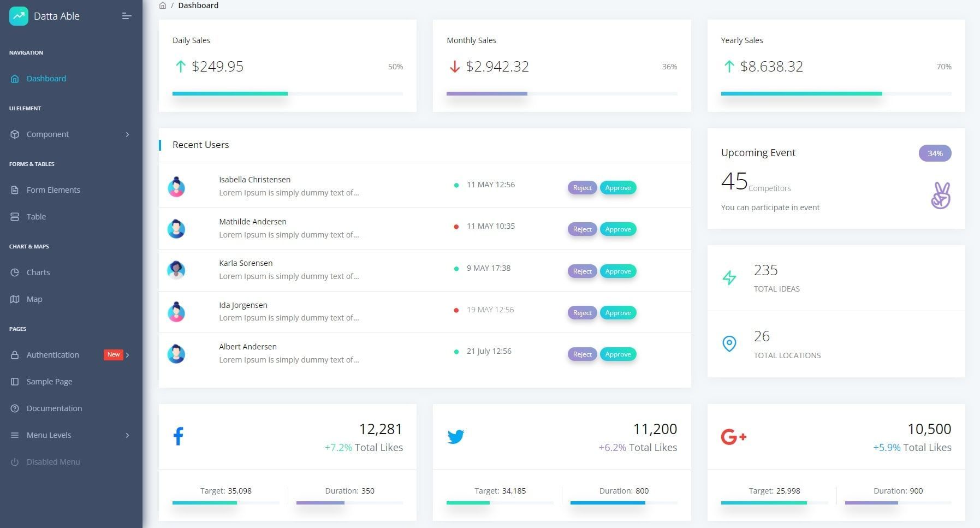980x528 pixels.
Task: Select Documentation in the sidebar
Action: [x=54, y=408]
